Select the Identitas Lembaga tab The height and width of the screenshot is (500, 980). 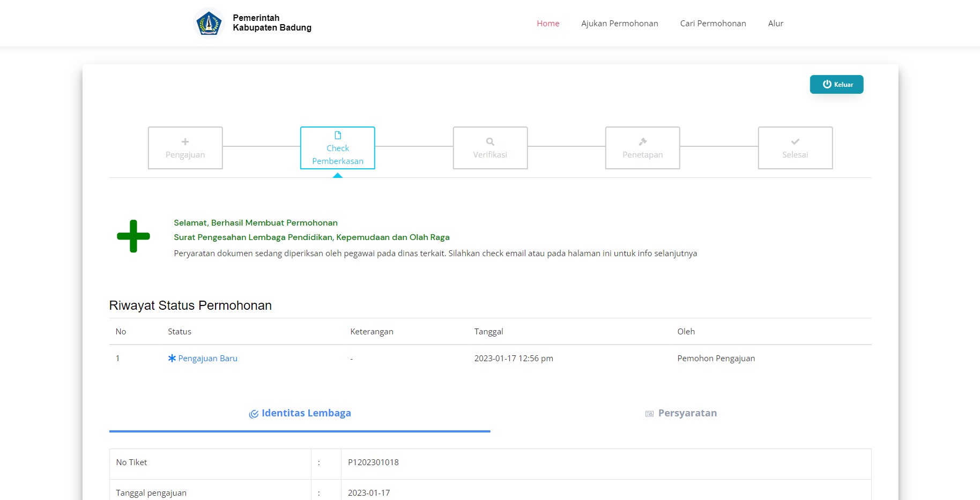(306, 413)
